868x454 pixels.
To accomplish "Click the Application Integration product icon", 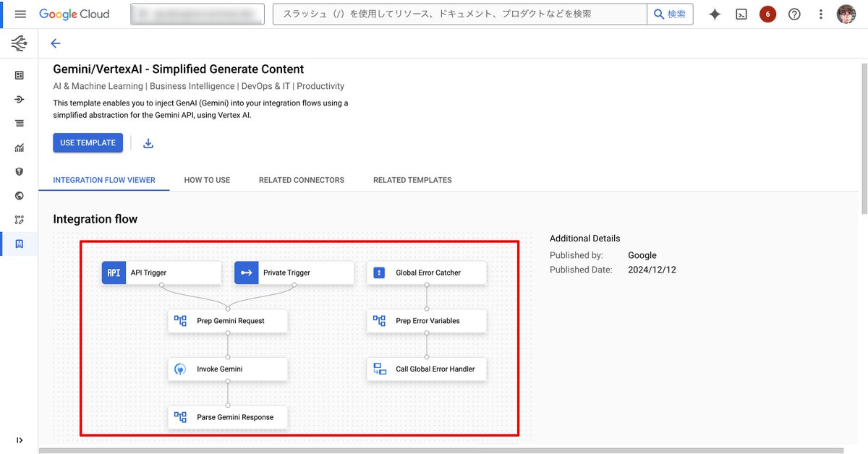I will [20, 44].
